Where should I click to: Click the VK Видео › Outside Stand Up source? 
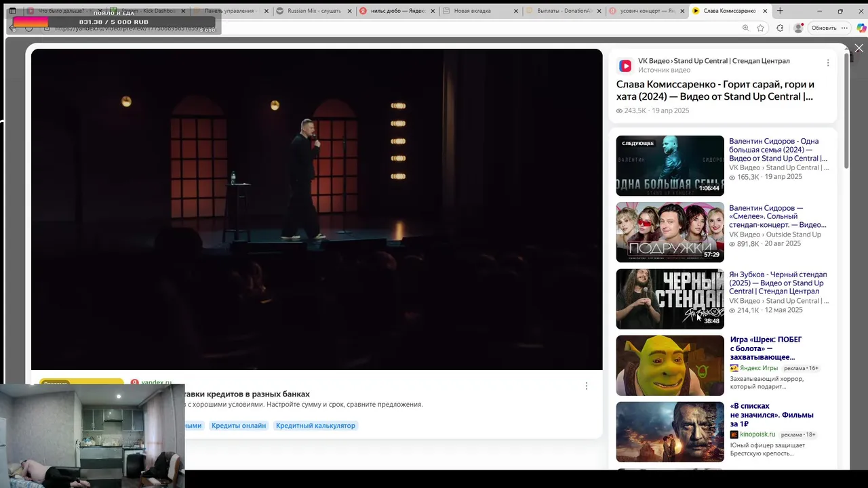pos(775,235)
